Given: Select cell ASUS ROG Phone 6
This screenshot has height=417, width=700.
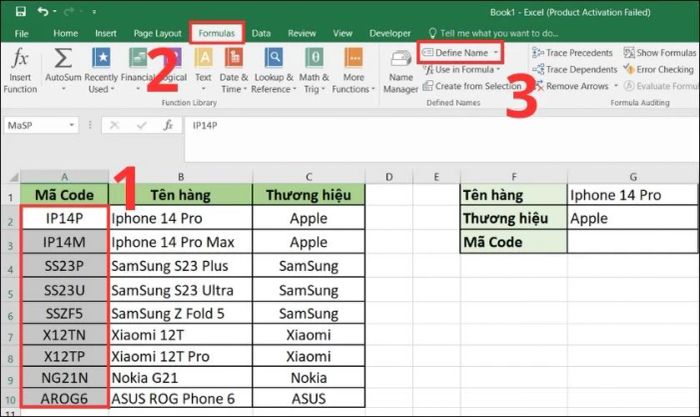Looking at the screenshot, I should click(x=181, y=398).
